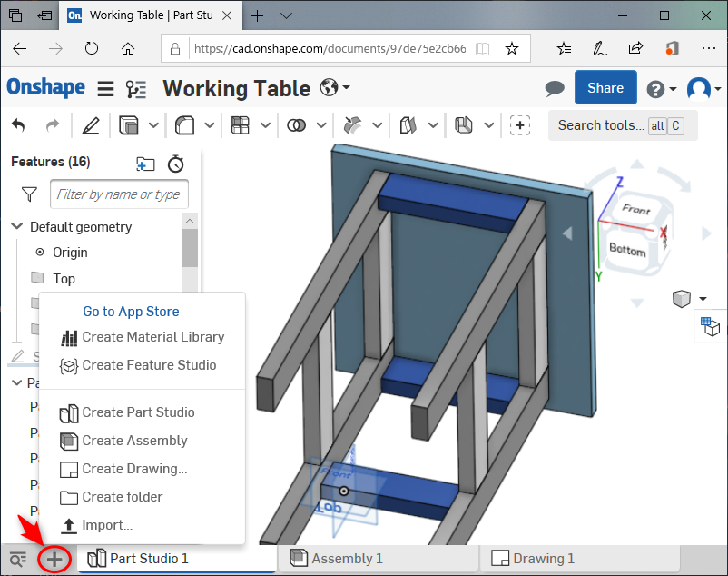Viewport: 728px width, 576px height.
Task: Click the Onshape logo
Action: tap(46, 87)
